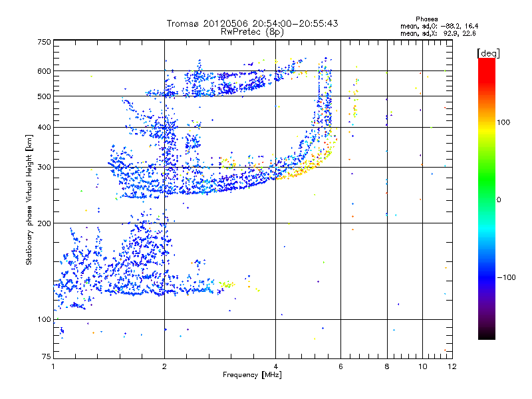Click the x-axis tick label '12'

pyautogui.click(x=452, y=366)
